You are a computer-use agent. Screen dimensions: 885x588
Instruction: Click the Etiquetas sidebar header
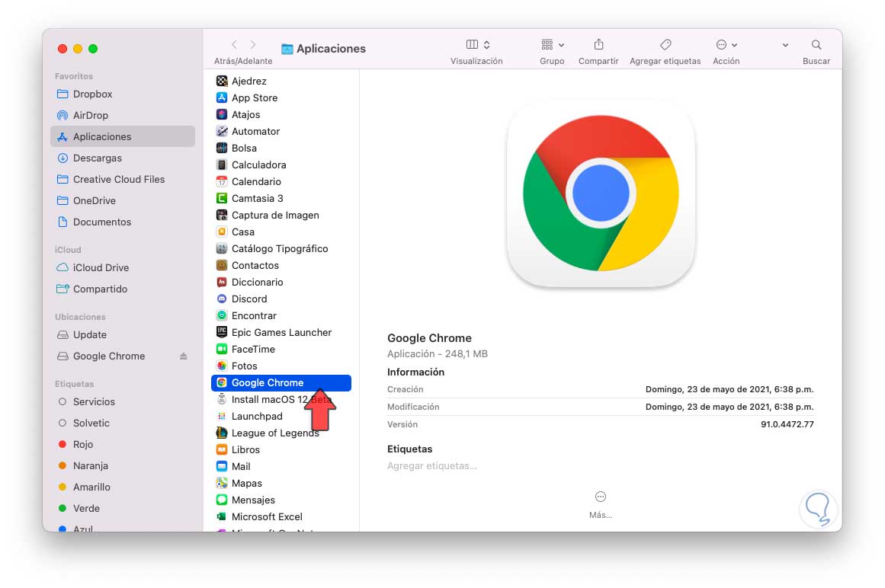tap(75, 384)
